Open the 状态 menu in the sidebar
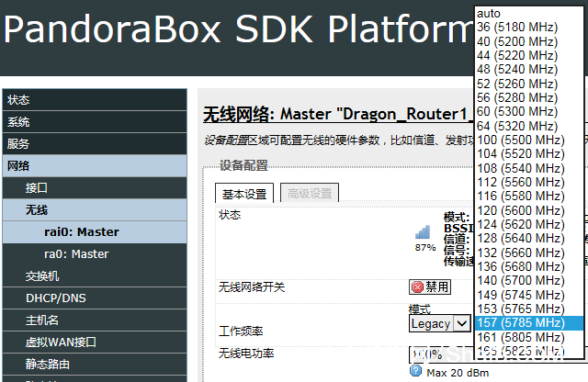Viewport: 588px width, 382px height. [95, 100]
